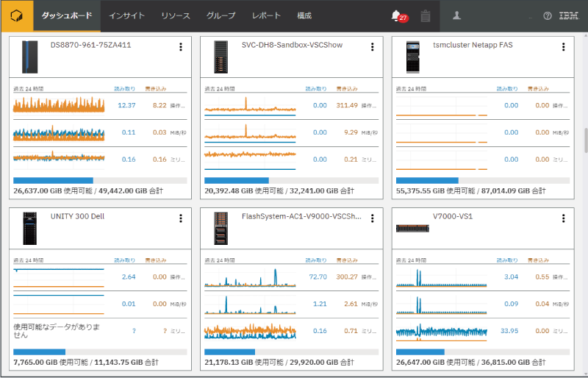Viewport: 588px width, 378px height.
Task: Click SVC-DH8 write value 311.49
Action: click(347, 105)
